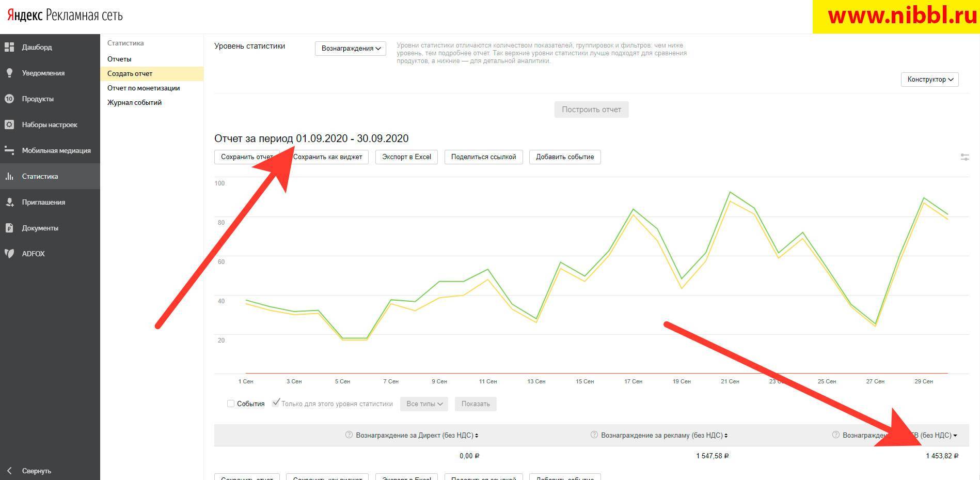
Task: Click the 'Экспорт в Excel' button
Action: (x=406, y=157)
